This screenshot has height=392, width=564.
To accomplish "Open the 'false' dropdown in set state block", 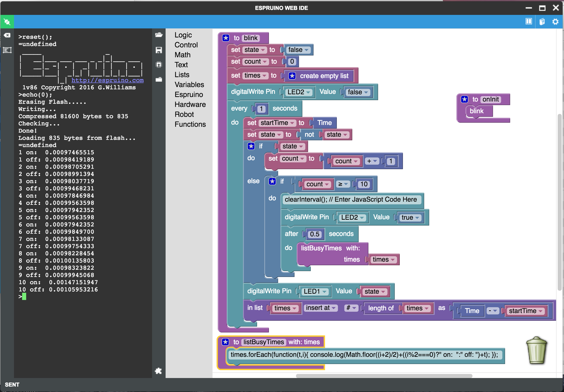I will tap(298, 50).
